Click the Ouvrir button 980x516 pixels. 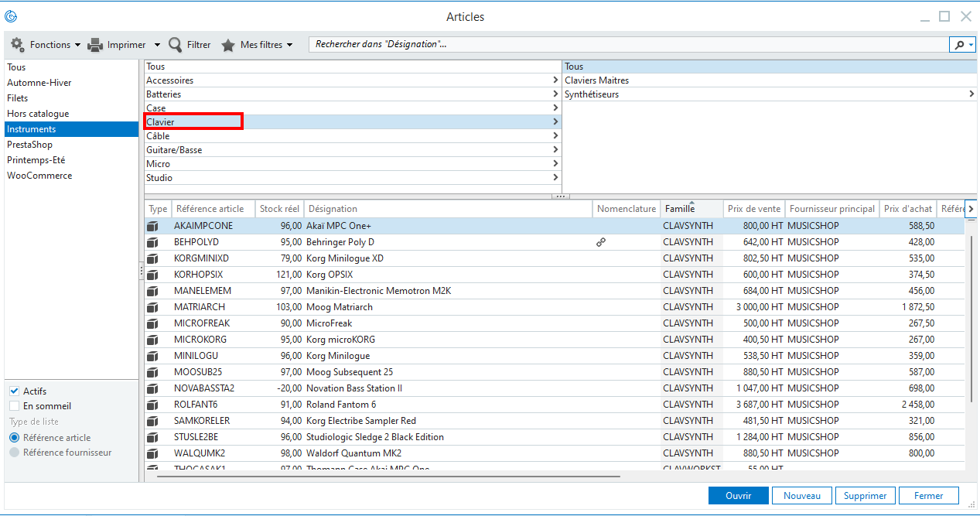click(x=739, y=496)
